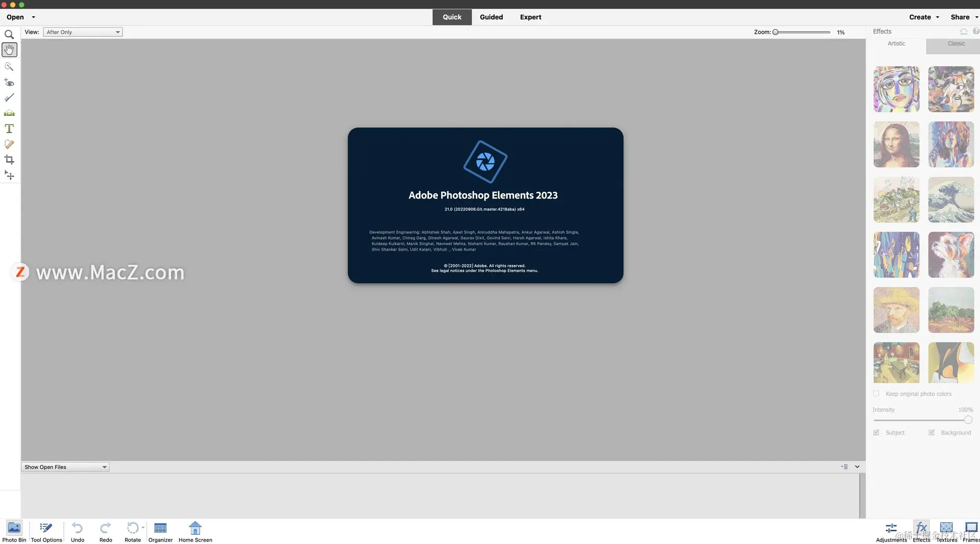
Task: Apply the blue-purple woman portrait effect
Action: (951, 144)
